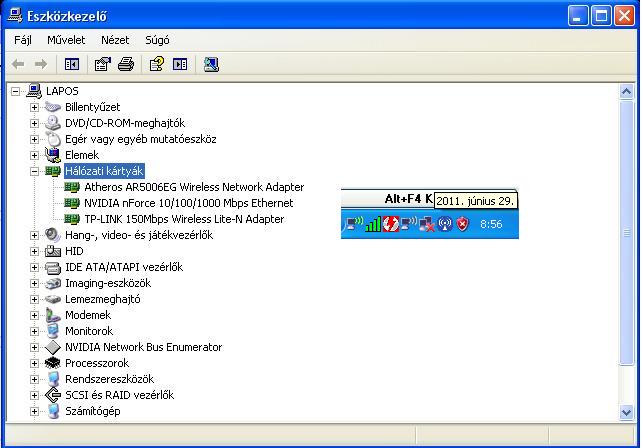This screenshot has width=643, height=448.
Task: Collapse the Hálózati kártyák branch
Action: click(34, 171)
